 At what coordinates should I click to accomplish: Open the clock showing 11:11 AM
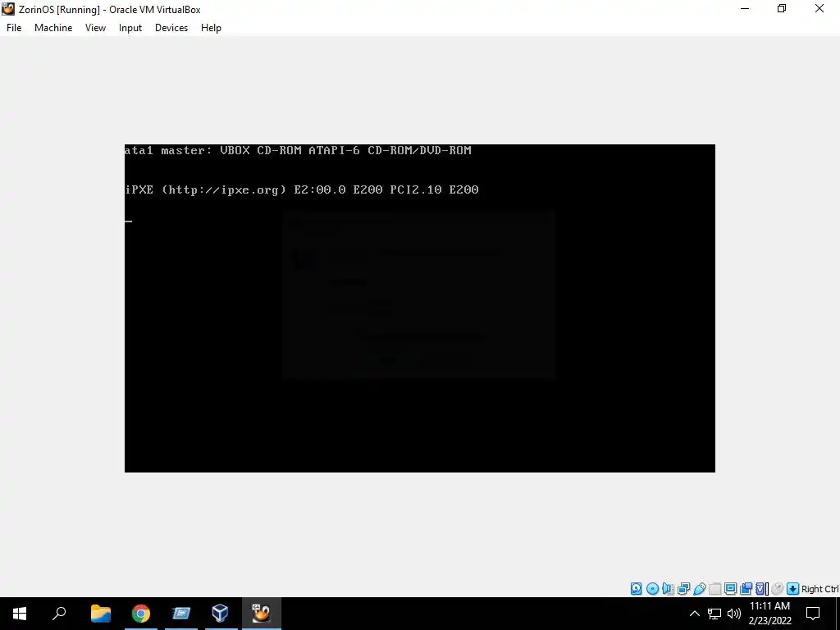769,614
